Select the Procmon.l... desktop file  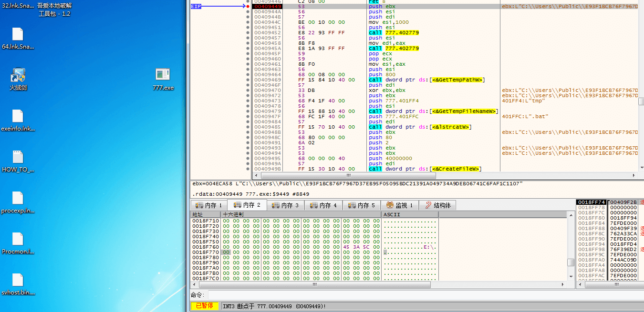(x=18, y=243)
